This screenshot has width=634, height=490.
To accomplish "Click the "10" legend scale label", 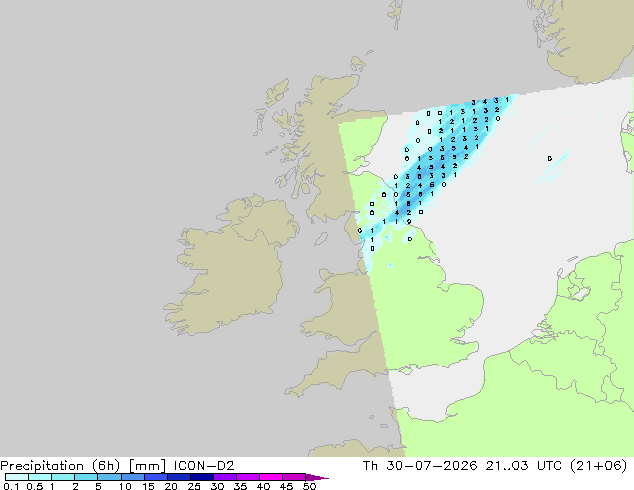I will coord(125,486).
